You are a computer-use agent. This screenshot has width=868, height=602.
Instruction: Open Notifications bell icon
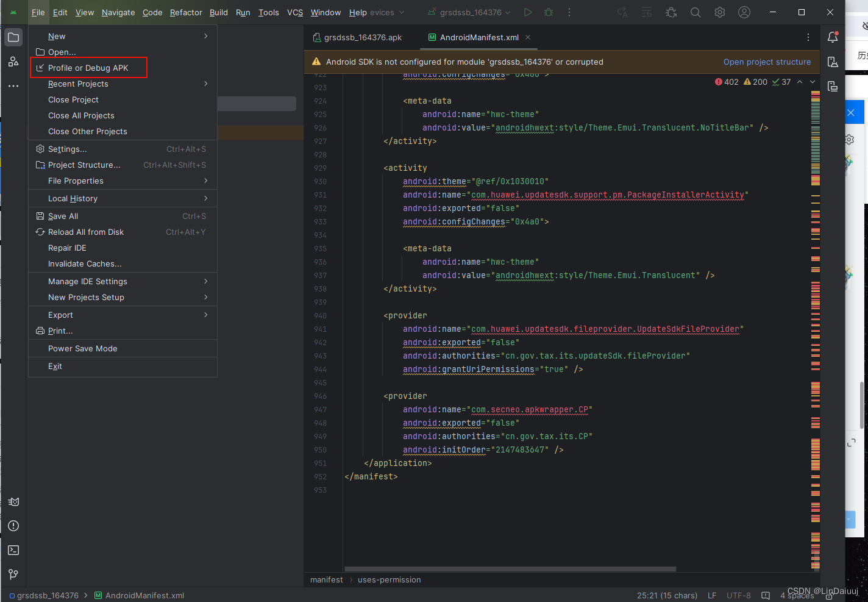[833, 37]
